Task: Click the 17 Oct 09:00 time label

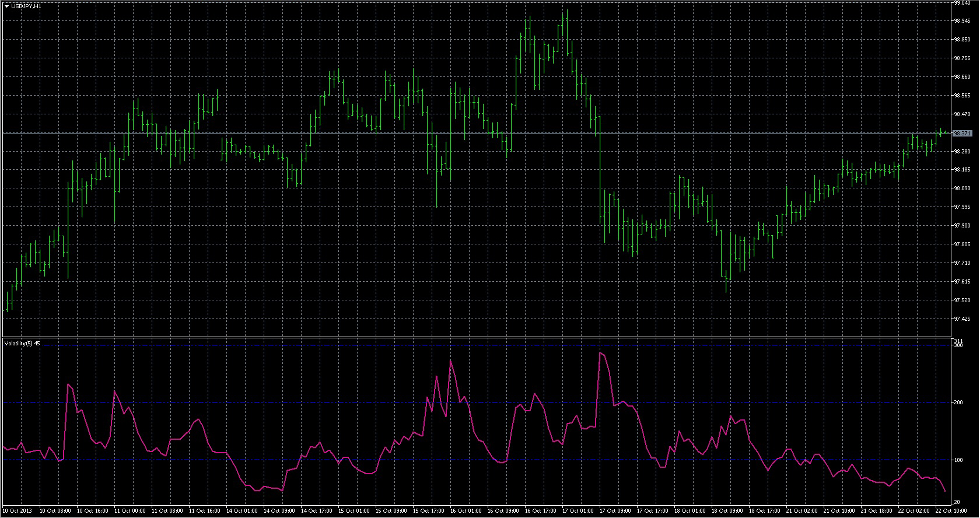Action: click(x=615, y=511)
